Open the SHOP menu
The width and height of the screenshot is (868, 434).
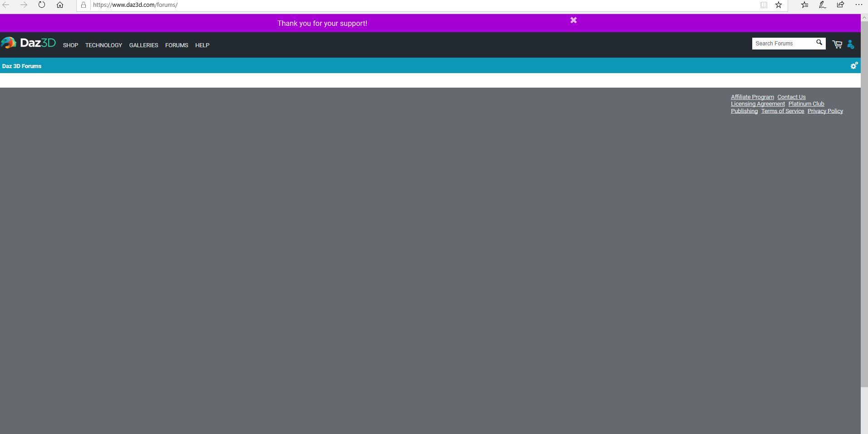coord(70,45)
